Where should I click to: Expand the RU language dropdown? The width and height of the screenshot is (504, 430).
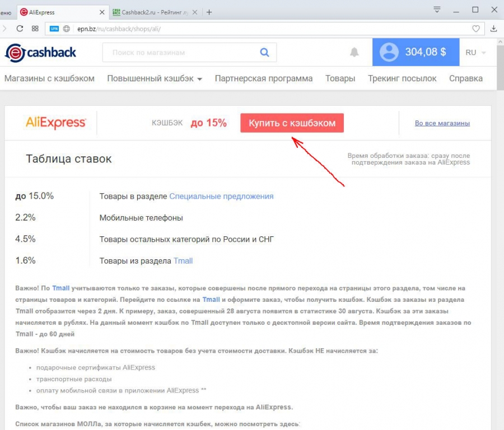[x=475, y=53]
